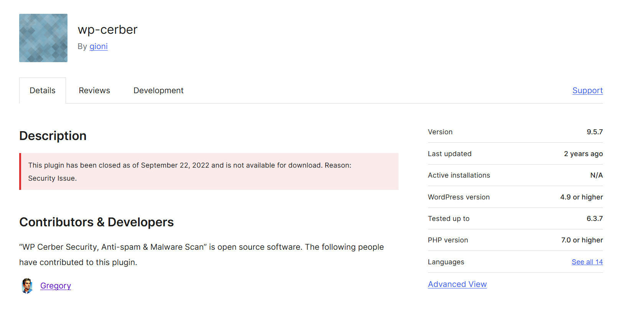Click the wp-cerber plugin title
Viewport: 644px width, 323px height.
[107, 30]
